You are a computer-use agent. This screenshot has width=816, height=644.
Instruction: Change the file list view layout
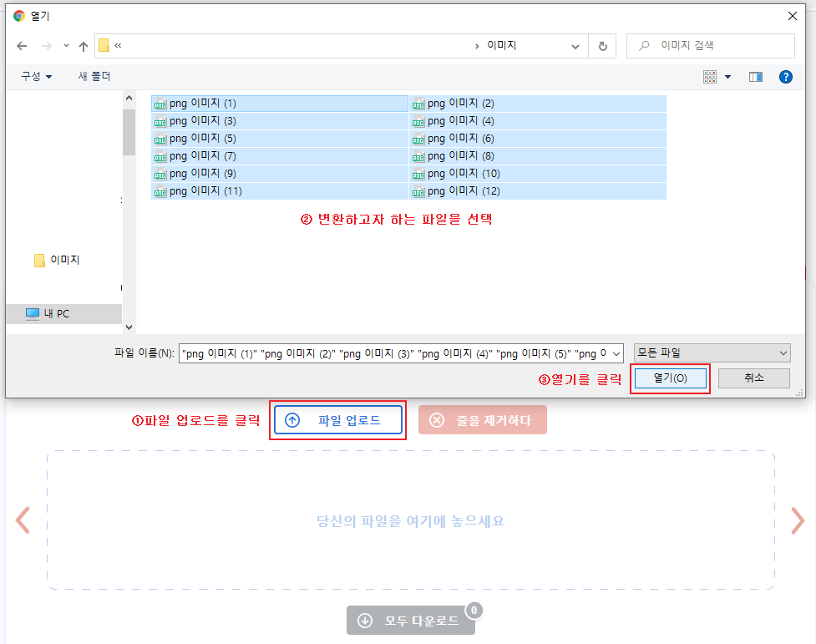[x=711, y=76]
